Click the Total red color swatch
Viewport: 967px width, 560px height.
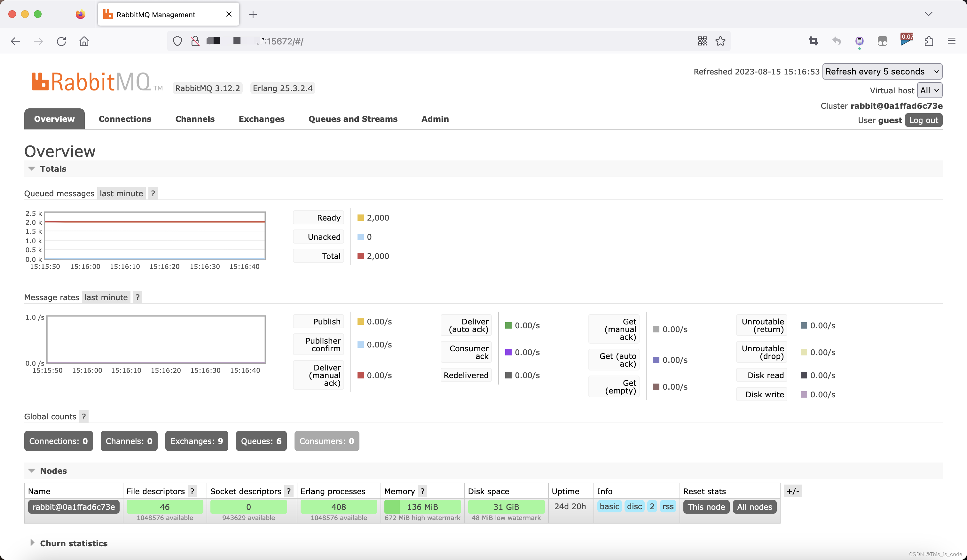tap(361, 256)
